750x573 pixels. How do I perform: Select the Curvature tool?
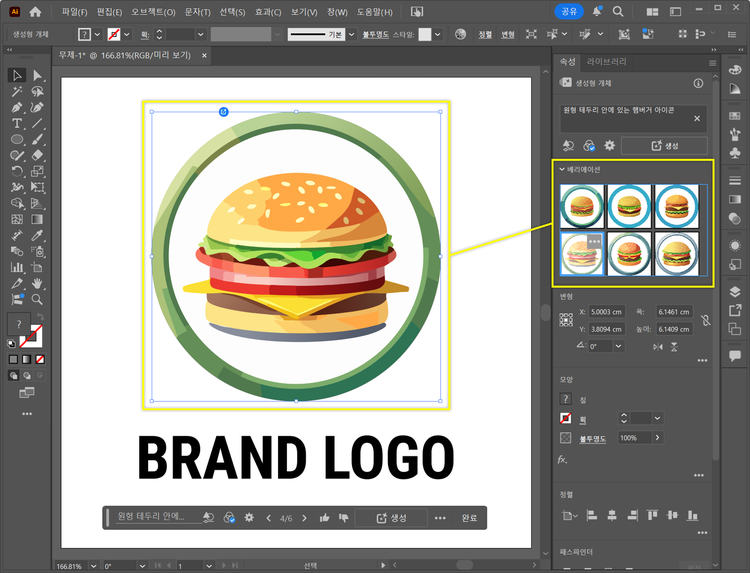(x=37, y=107)
